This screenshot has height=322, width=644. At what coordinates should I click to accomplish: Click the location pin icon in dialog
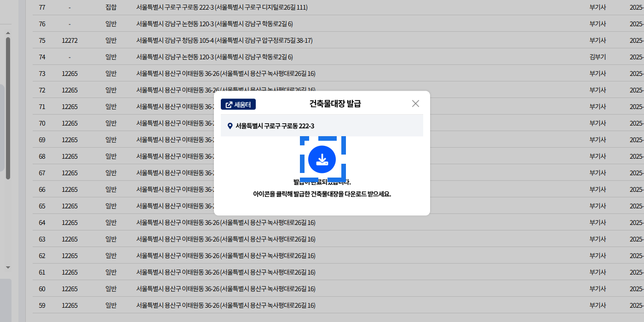tap(230, 126)
